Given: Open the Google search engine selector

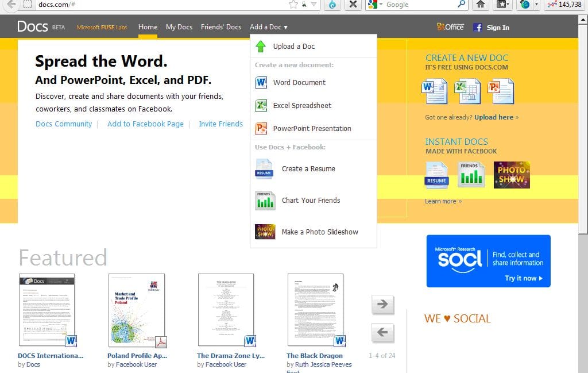Looking at the screenshot, I should point(375,5).
